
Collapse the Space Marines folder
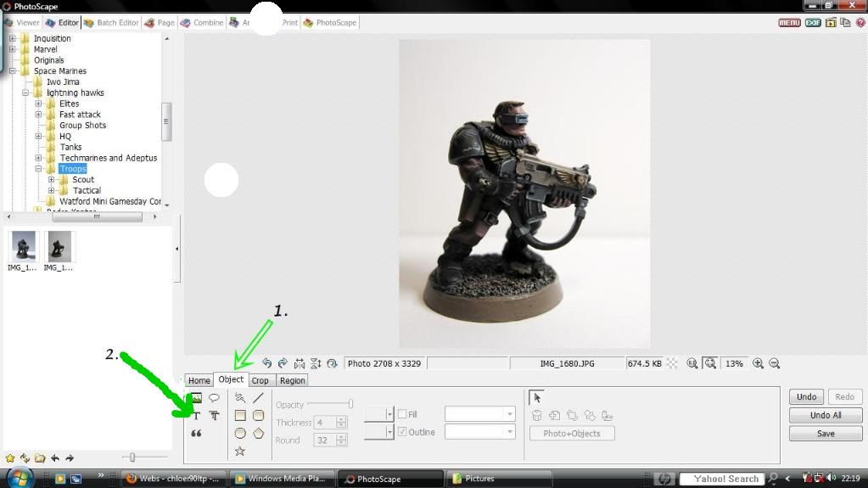(12, 71)
